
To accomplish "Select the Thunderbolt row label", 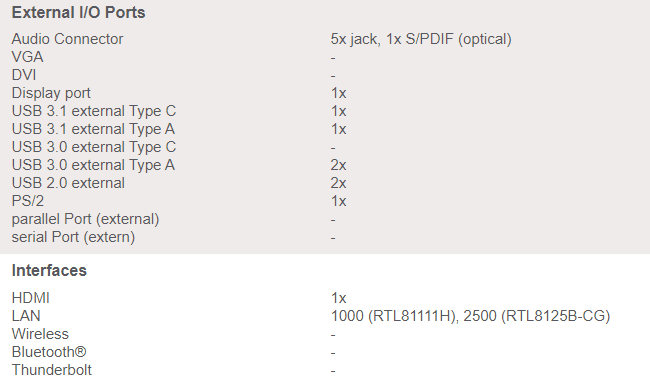I will click(x=51, y=370).
